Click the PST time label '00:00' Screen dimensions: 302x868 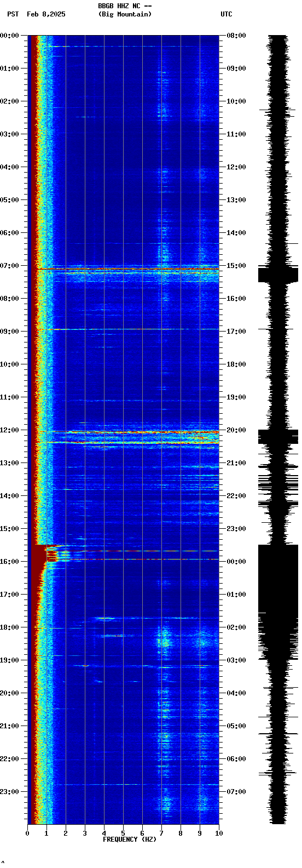click(x=10, y=36)
